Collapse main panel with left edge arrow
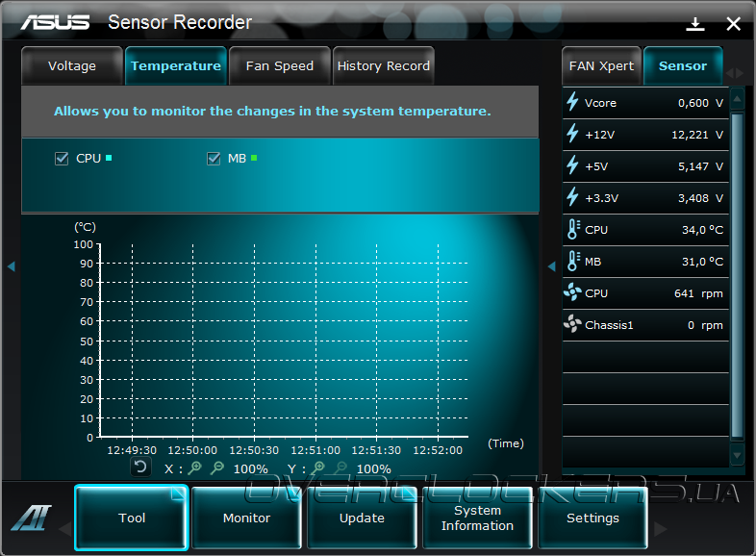The height and width of the screenshot is (556, 756). pyautogui.click(x=12, y=266)
